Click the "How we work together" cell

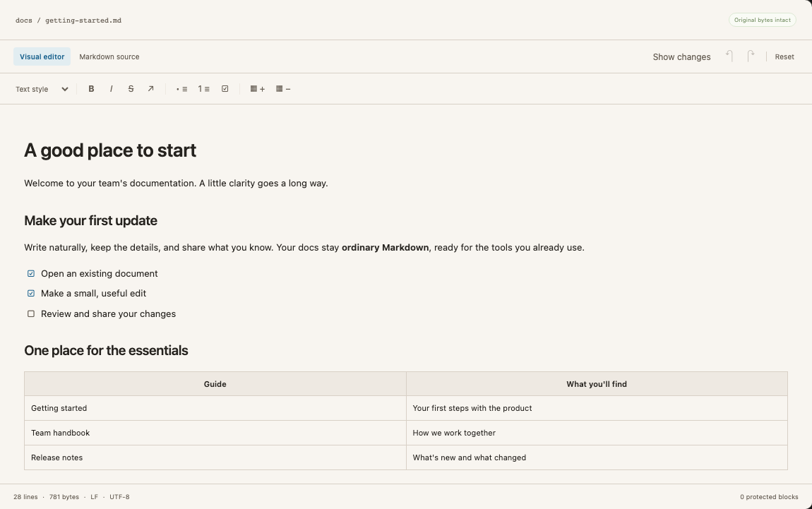tap(597, 433)
